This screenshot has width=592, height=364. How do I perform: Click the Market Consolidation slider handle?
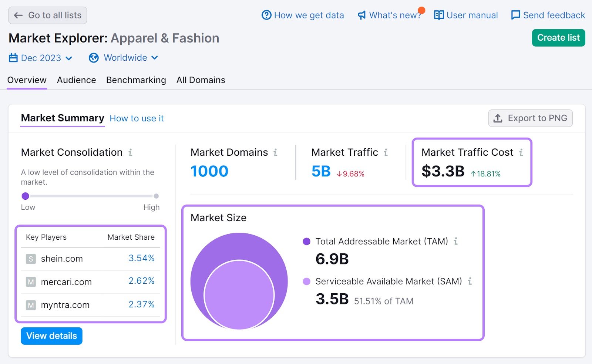click(x=25, y=196)
